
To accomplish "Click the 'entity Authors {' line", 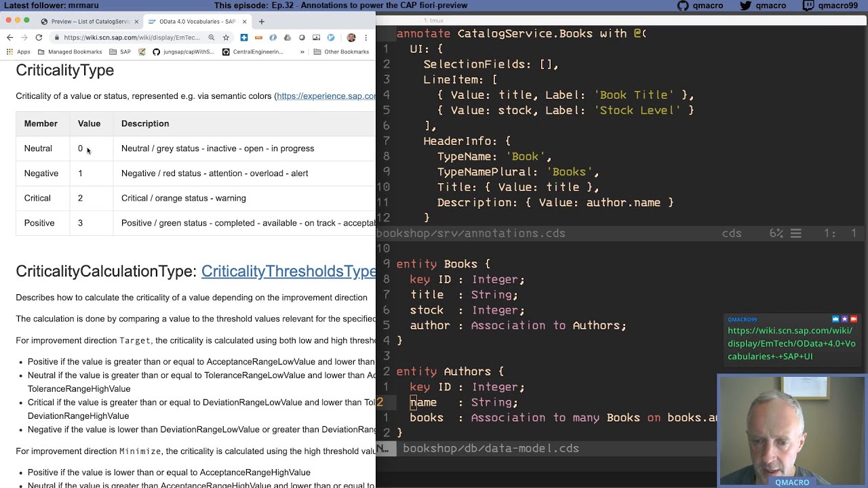I will 450,371.
